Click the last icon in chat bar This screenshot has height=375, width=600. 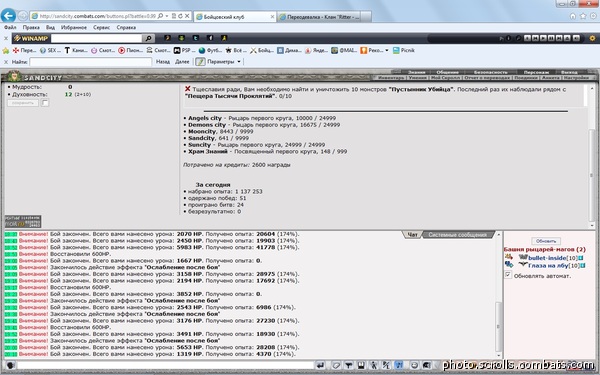[427, 365]
